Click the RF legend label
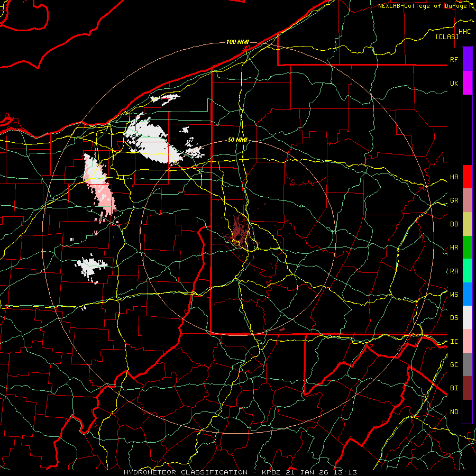The width and height of the screenshot is (476, 476). [454, 59]
